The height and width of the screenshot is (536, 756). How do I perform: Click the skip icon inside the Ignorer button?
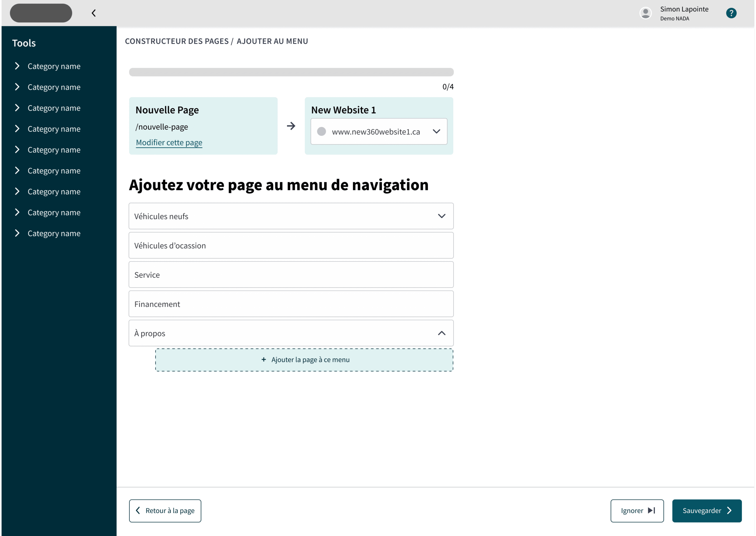pyautogui.click(x=651, y=511)
